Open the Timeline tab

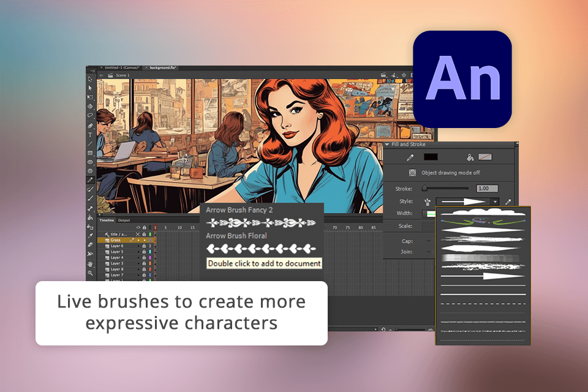107,221
